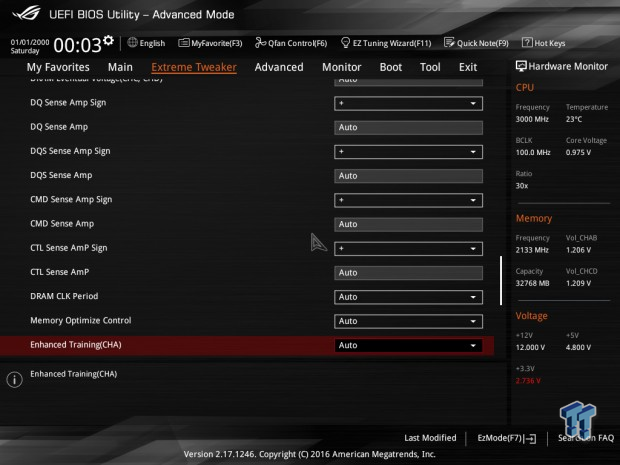Screen dimensions: 620x465
Task: Open Qfan Control fan icon
Action: click(260, 42)
